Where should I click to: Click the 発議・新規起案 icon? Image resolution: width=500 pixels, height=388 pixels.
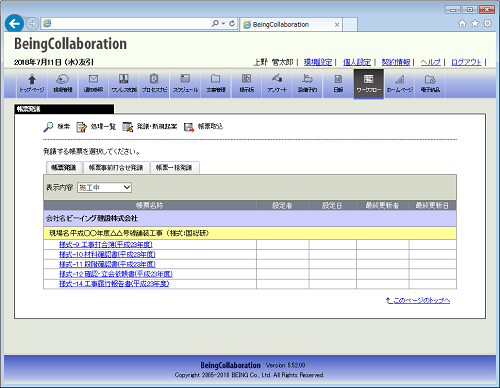127,127
